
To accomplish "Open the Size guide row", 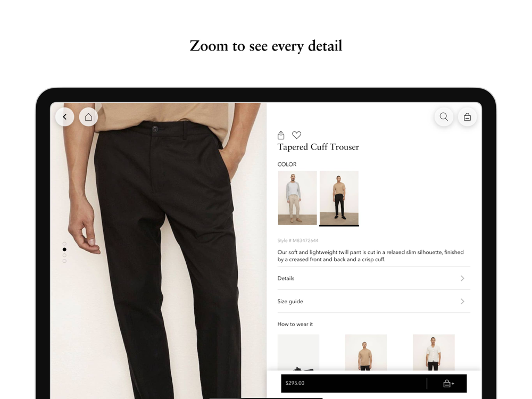I will (x=374, y=301).
